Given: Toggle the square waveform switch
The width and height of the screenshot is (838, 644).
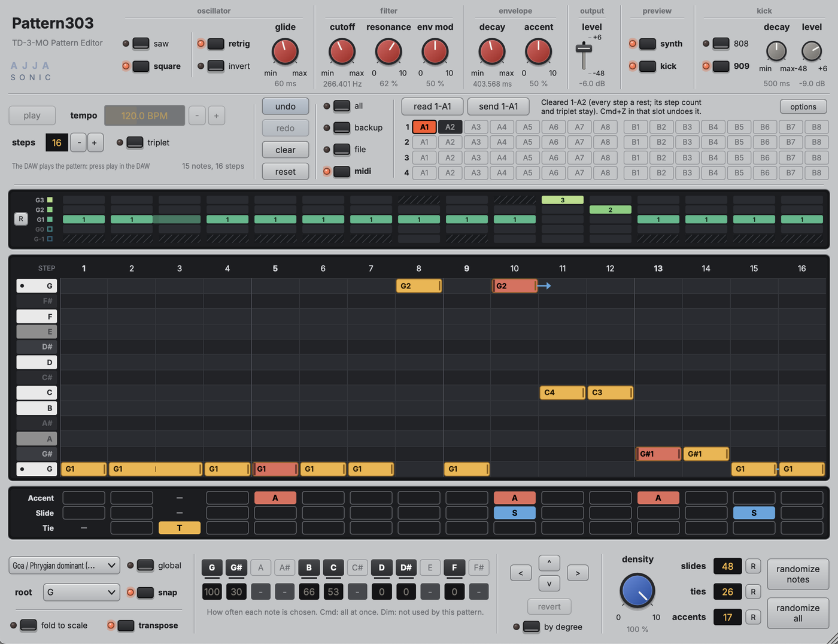Looking at the screenshot, I should pos(141,66).
